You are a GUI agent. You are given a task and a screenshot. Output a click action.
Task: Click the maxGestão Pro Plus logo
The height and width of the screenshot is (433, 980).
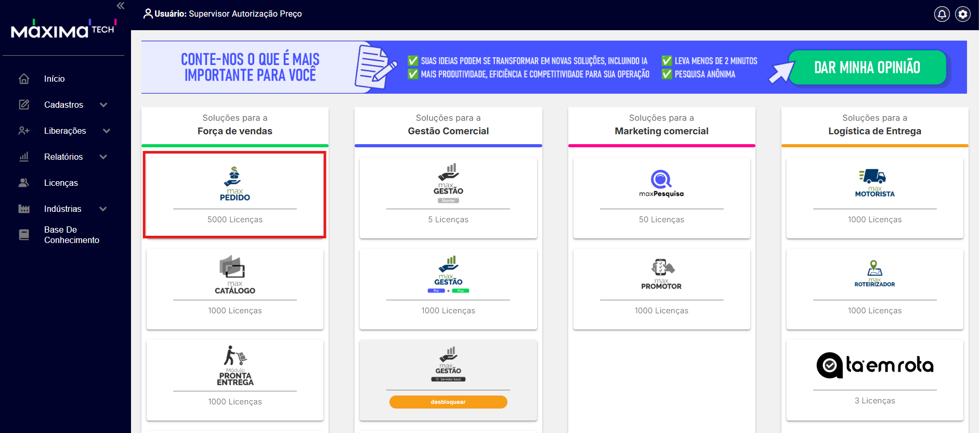point(448,274)
